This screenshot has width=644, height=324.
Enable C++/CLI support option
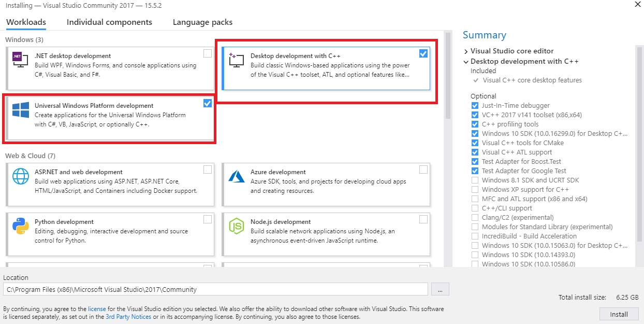pos(475,208)
